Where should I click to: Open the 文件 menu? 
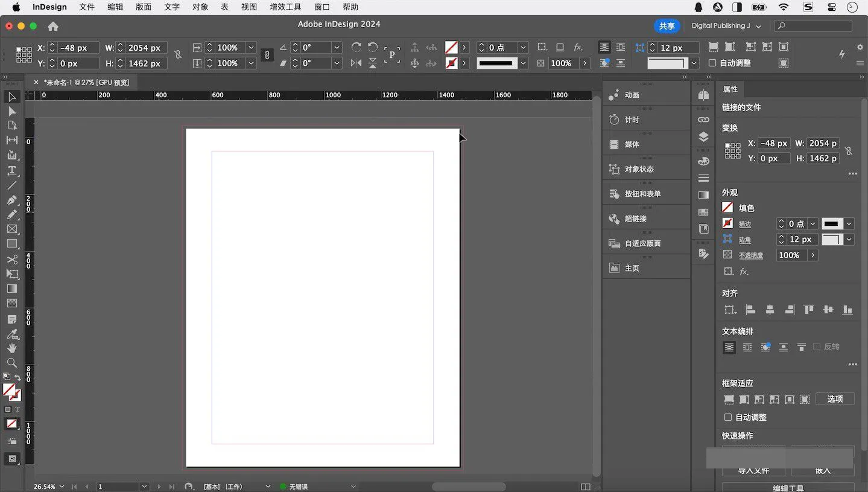[x=87, y=7]
